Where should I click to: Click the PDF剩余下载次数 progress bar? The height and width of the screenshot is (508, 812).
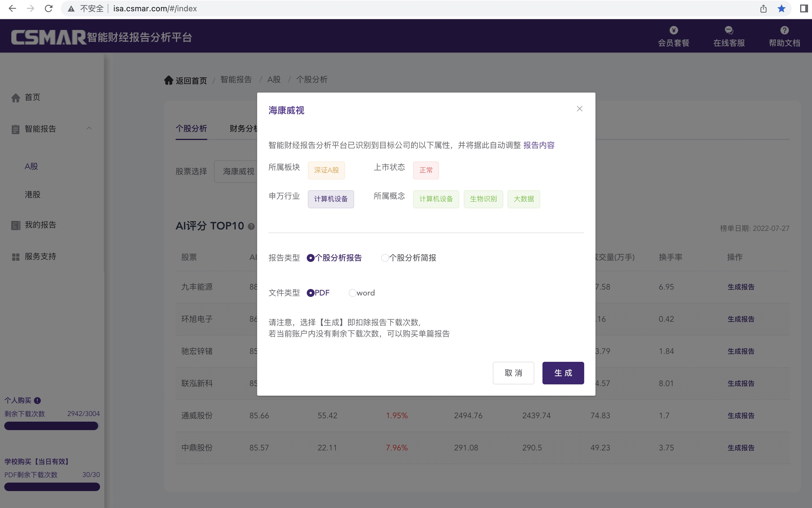pyautogui.click(x=52, y=487)
